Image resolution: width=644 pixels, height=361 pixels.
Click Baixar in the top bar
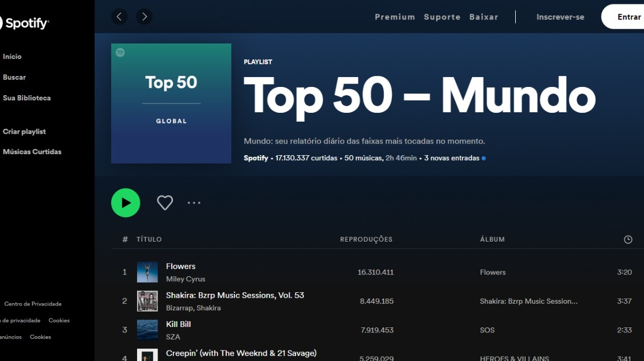coord(484,17)
